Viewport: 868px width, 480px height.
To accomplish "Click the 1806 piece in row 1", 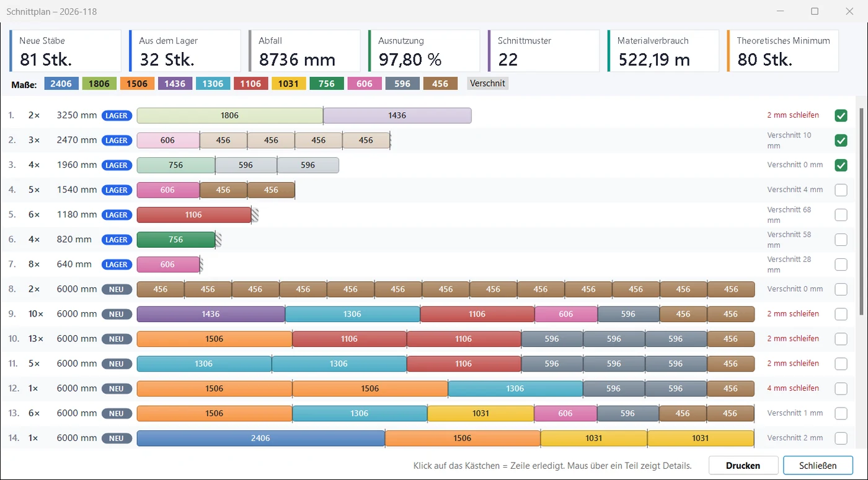I will coord(229,115).
